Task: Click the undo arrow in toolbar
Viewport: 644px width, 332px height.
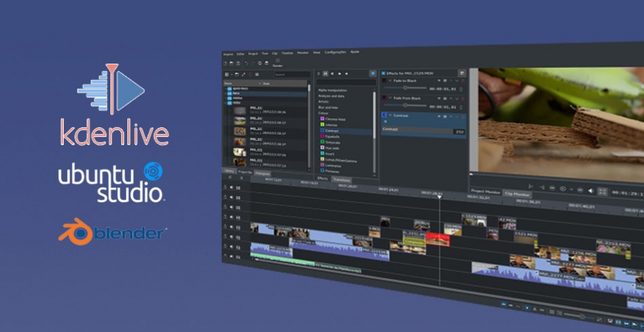Action: [x=247, y=63]
